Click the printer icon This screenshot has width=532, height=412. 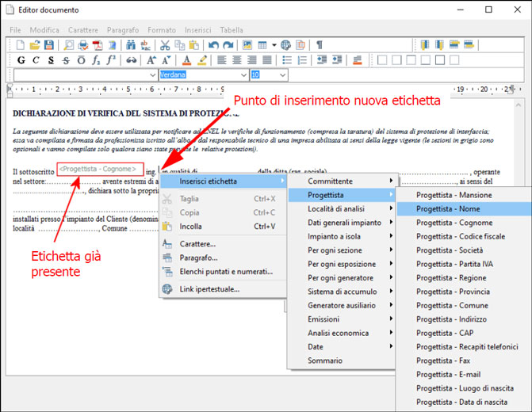[83, 44]
